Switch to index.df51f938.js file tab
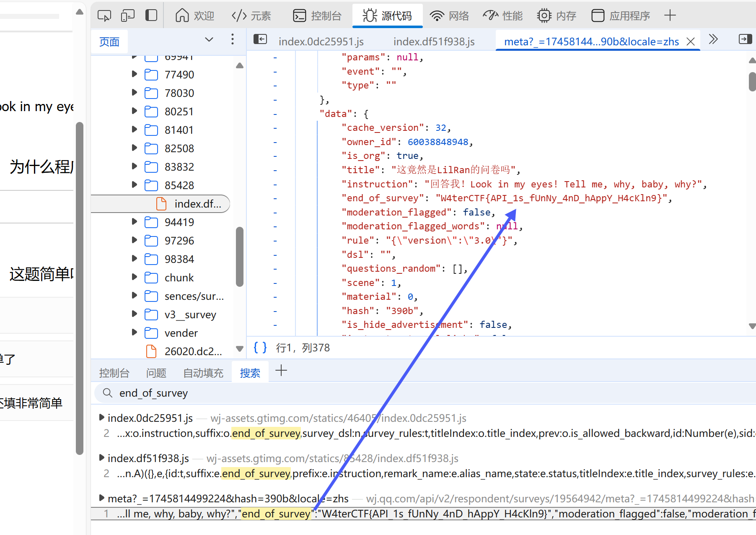Viewport: 756px width, 535px height. [434, 42]
